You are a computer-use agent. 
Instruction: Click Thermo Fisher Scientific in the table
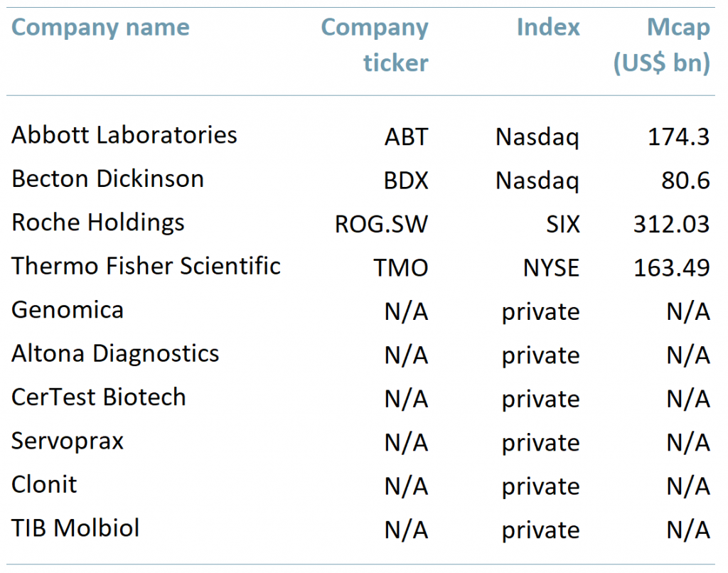coord(146,267)
